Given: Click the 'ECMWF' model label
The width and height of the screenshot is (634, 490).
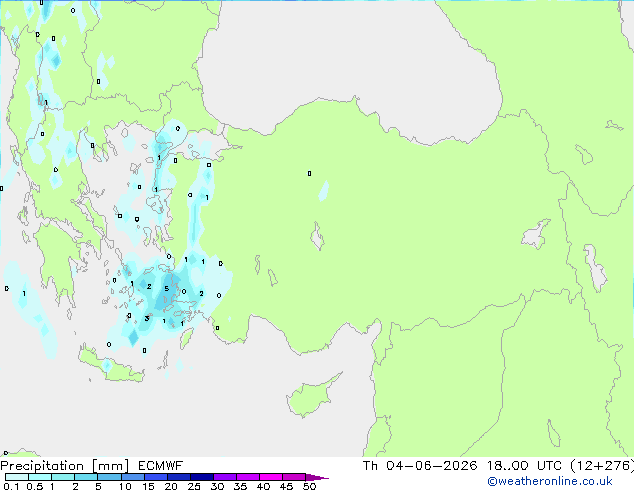Looking at the screenshot, I should 161,466.
